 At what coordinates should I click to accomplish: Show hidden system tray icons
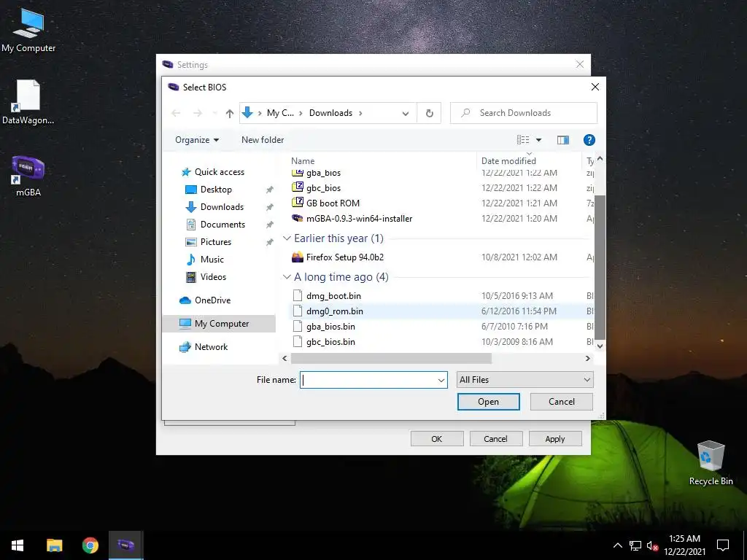pos(617,545)
